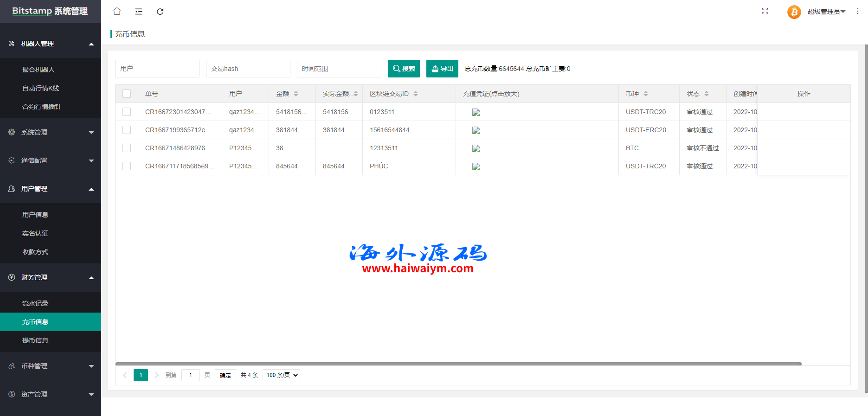Expand the 系统管理 sidebar section
868x416 pixels.
pos(51,132)
